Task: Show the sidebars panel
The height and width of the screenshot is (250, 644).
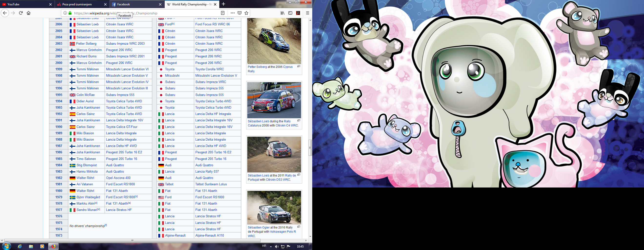Action: click(290, 13)
